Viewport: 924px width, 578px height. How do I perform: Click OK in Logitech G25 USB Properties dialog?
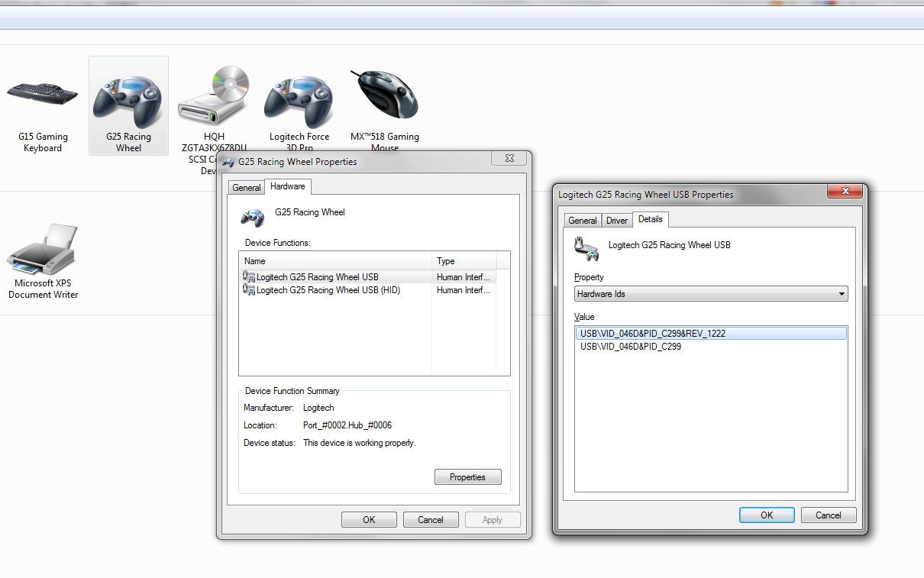coord(767,515)
